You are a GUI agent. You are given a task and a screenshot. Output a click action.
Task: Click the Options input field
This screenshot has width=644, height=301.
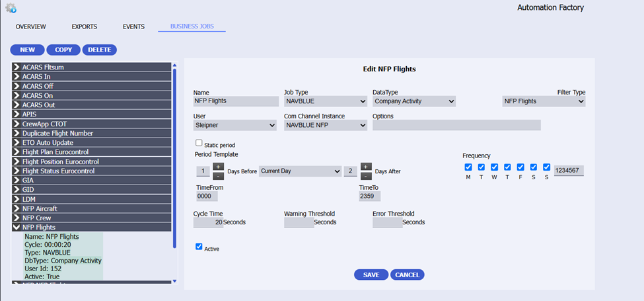pos(456,125)
